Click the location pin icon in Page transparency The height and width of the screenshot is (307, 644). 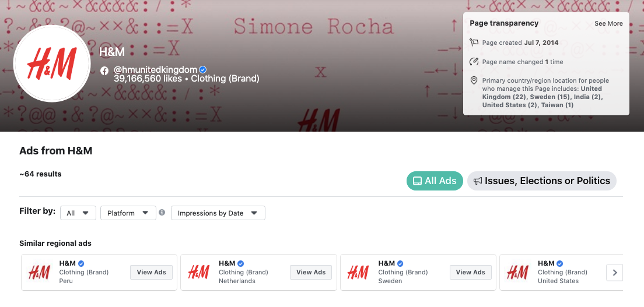coord(474,80)
